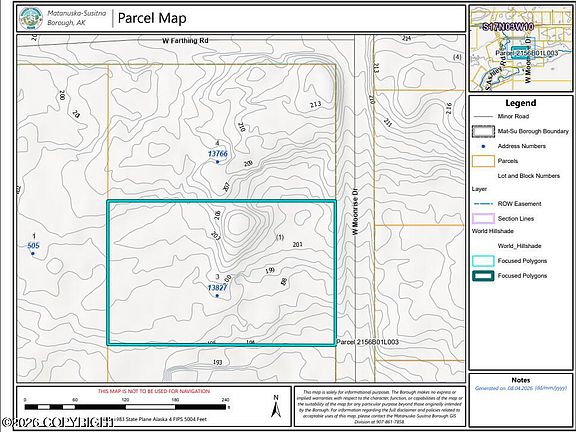The height and width of the screenshot is (432, 576).
Task: Click the light cyan Focused Polygons swatch
Action: (x=483, y=261)
